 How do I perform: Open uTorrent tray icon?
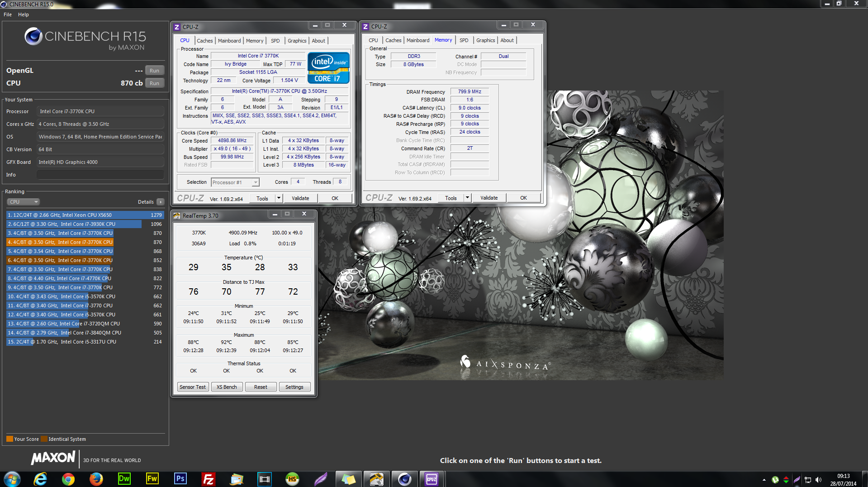(x=775, y=480)
